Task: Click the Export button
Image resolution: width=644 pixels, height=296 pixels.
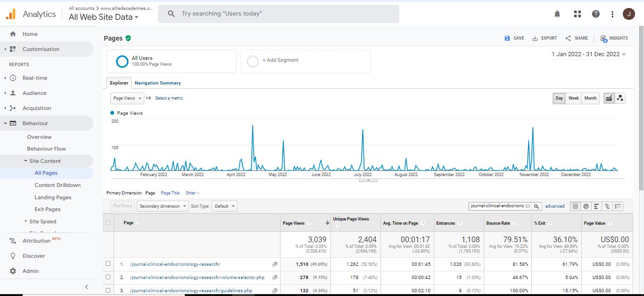Action: [x=545, y=38]
